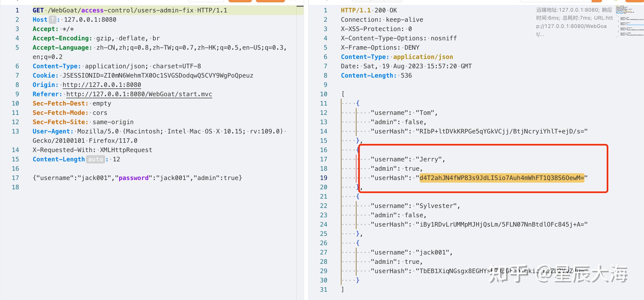This screenshot has width=644, height=300.
Task: Click the response minimap thumbnail
Action: (x=629, y=22)
